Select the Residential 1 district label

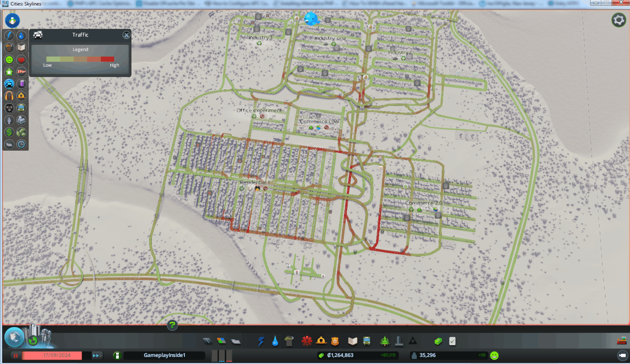(x=255, y=182)
